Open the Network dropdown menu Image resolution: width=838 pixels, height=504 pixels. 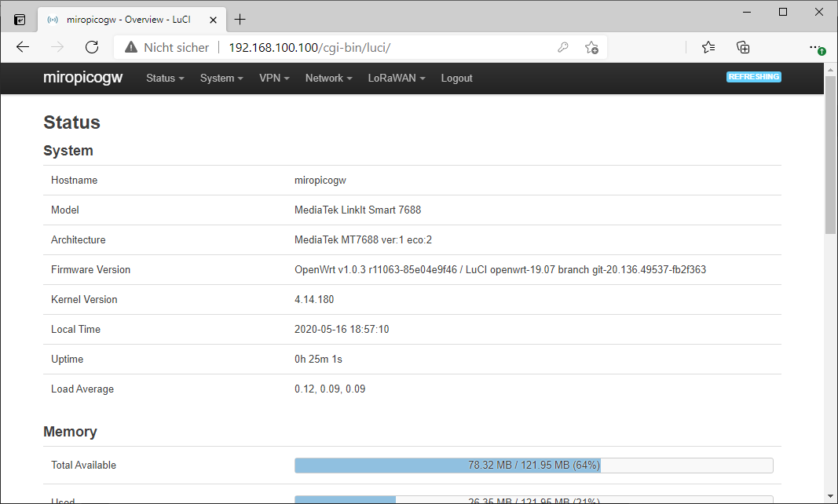pos(328,79)
